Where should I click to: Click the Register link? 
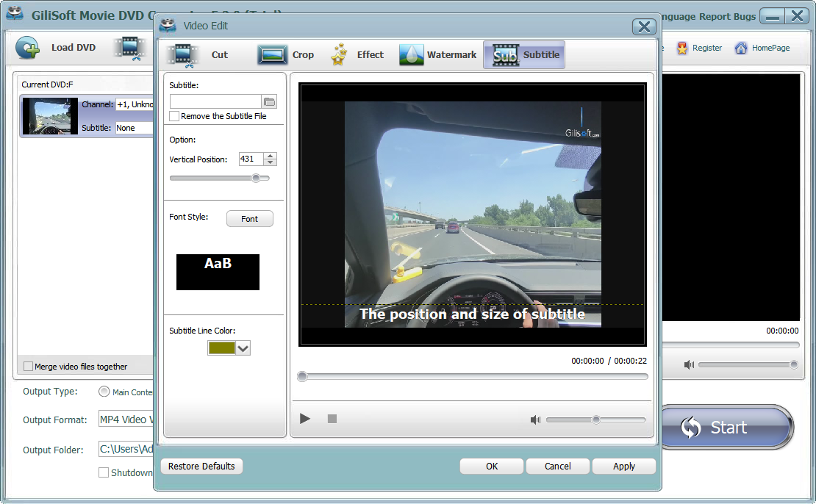point(706,48)
